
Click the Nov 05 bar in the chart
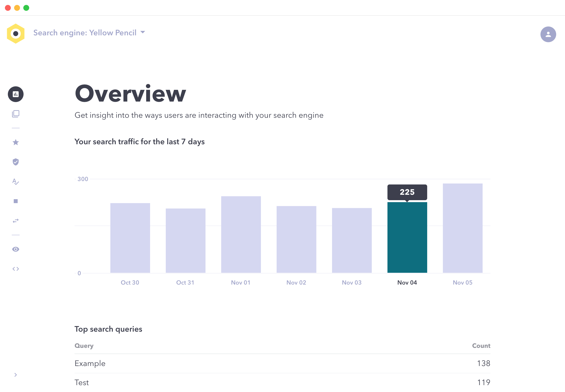tap(462, 228)
